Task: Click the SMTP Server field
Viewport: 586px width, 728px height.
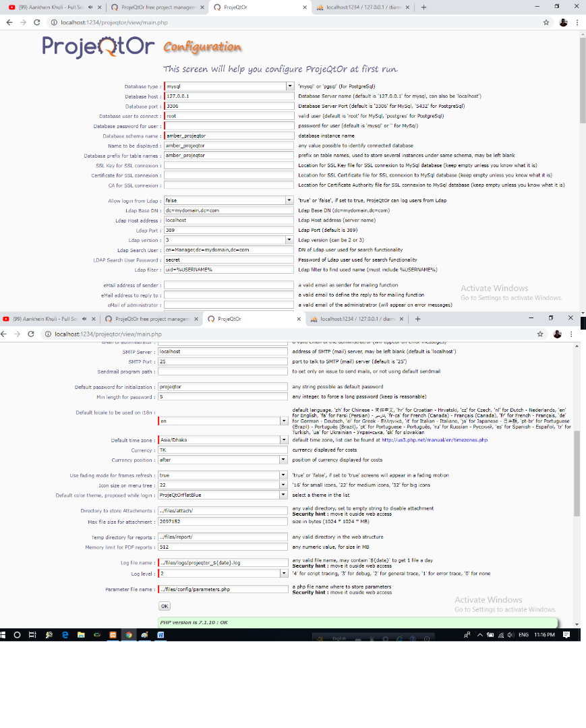Action: (x=223, y=351)
